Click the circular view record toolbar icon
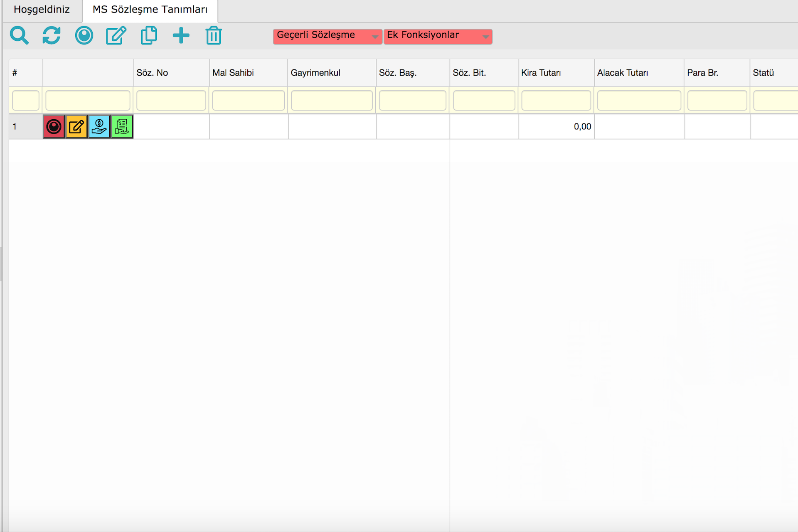This screenshot has width=798, height=532. tap(84, 36)
